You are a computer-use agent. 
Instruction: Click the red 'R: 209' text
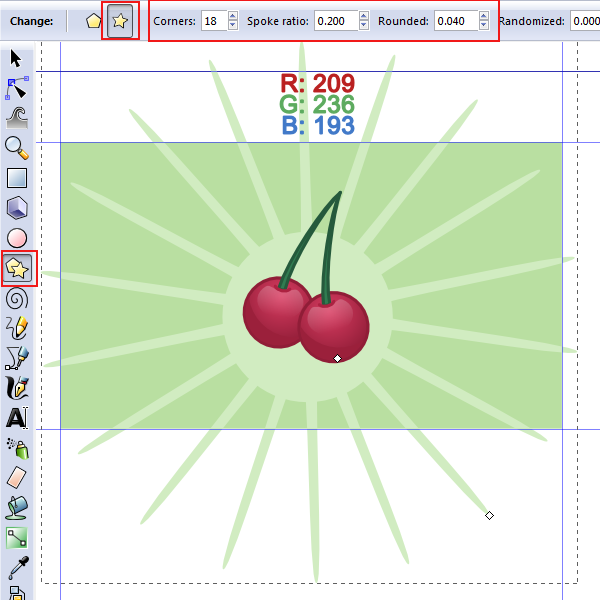coord(318,83)
